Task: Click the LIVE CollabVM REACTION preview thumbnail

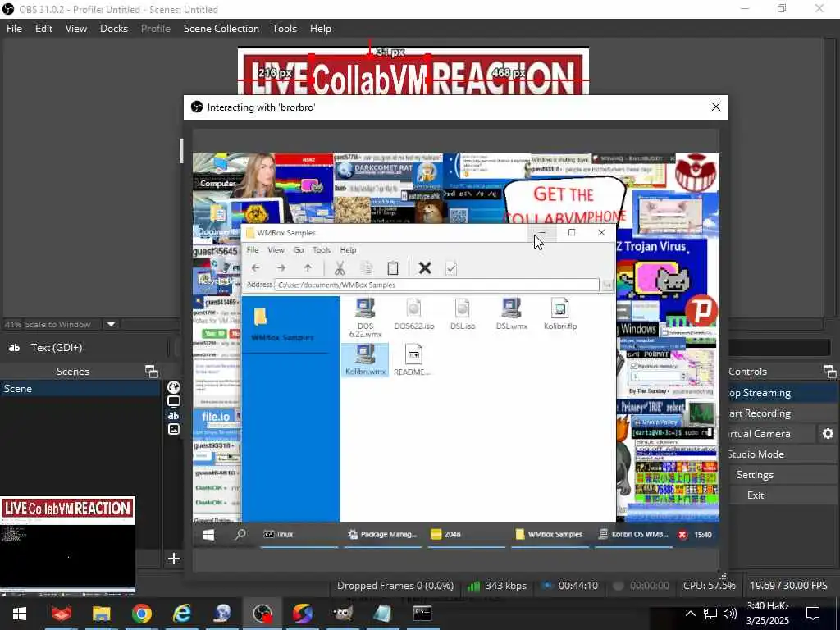Action: point(67,545)
